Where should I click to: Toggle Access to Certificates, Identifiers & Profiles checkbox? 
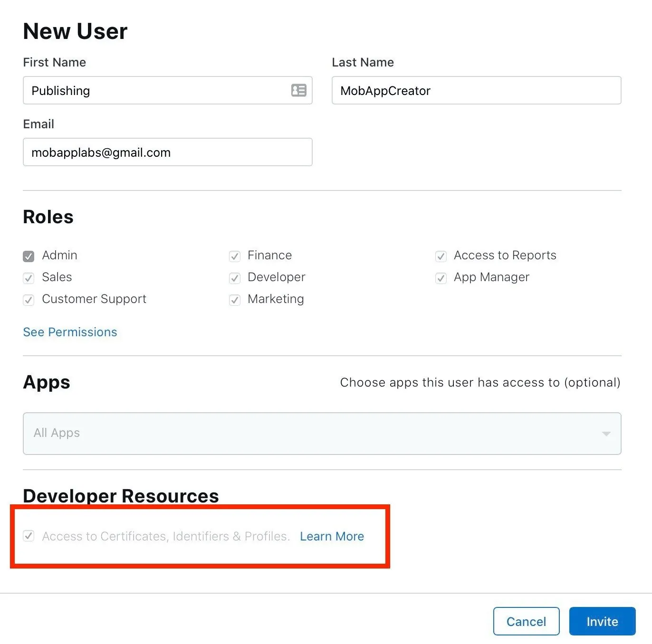(29, 536)
